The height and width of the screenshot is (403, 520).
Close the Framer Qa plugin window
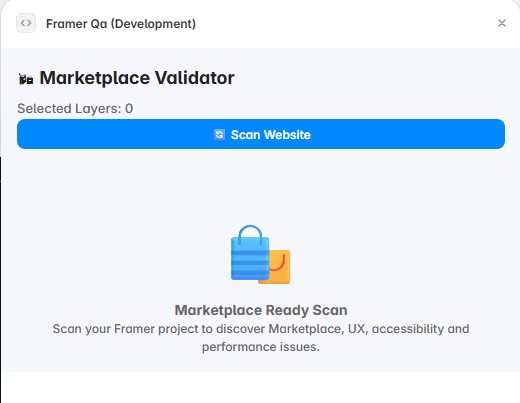pyautogui.click(x=502, y=23)
